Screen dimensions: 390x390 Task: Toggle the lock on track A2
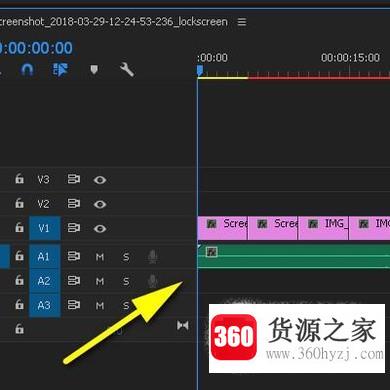tap(19, 280)
